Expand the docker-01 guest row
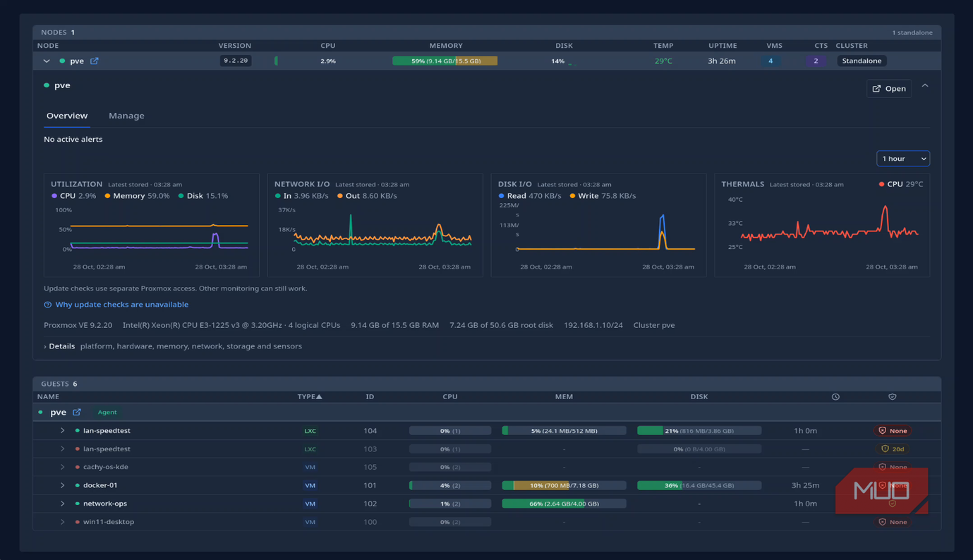973x560 pixels. 62,485
